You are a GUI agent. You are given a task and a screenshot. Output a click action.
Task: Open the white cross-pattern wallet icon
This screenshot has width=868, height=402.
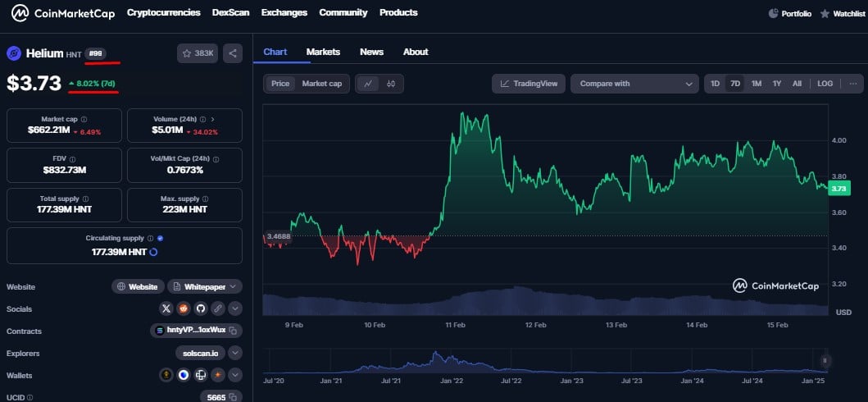(x=201, y=375)
